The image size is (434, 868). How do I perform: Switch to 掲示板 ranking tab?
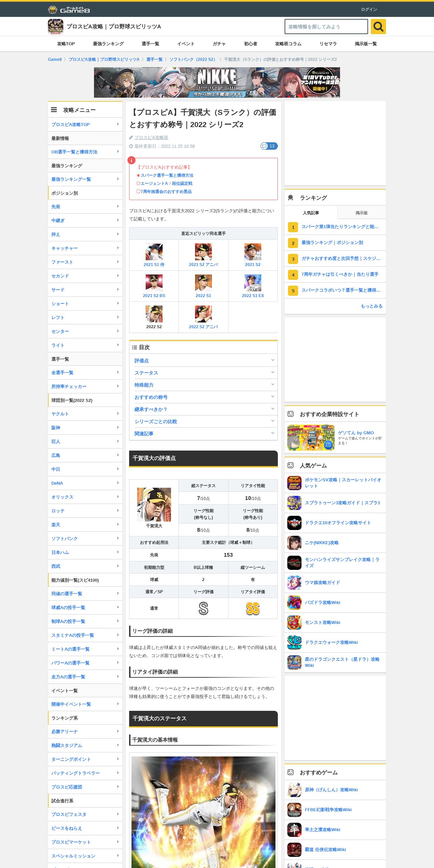(x=362, y=213)
